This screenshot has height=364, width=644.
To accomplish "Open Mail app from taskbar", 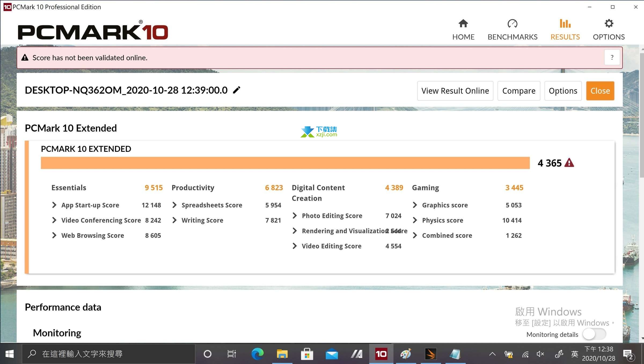I will coord(332,354).
